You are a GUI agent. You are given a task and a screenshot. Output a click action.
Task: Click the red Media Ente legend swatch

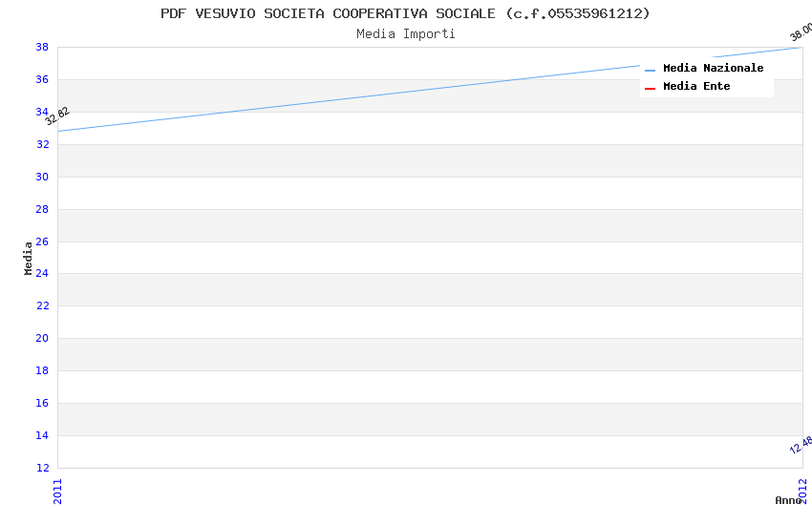click(651, 88)
